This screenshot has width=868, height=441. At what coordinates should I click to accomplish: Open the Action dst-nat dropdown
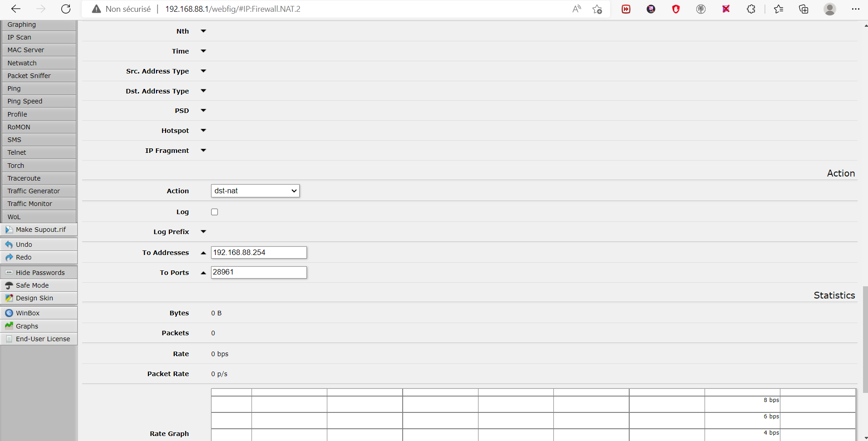click(255, 191)
